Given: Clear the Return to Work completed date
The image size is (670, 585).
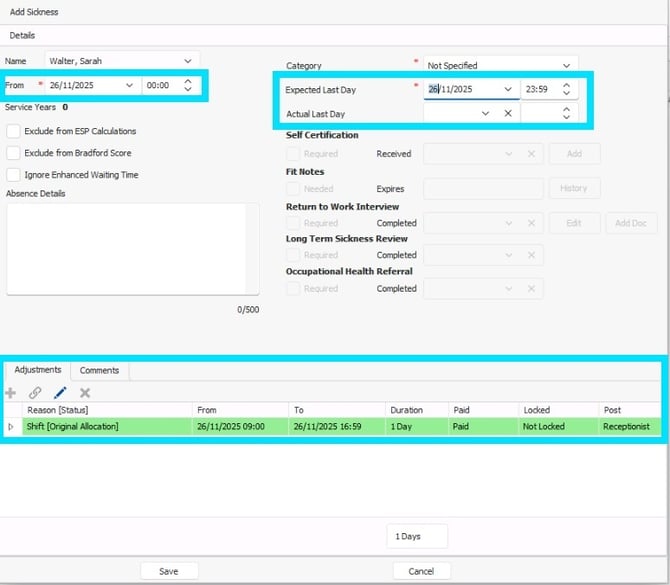Looking at the screenshot, I should point(532,223).
